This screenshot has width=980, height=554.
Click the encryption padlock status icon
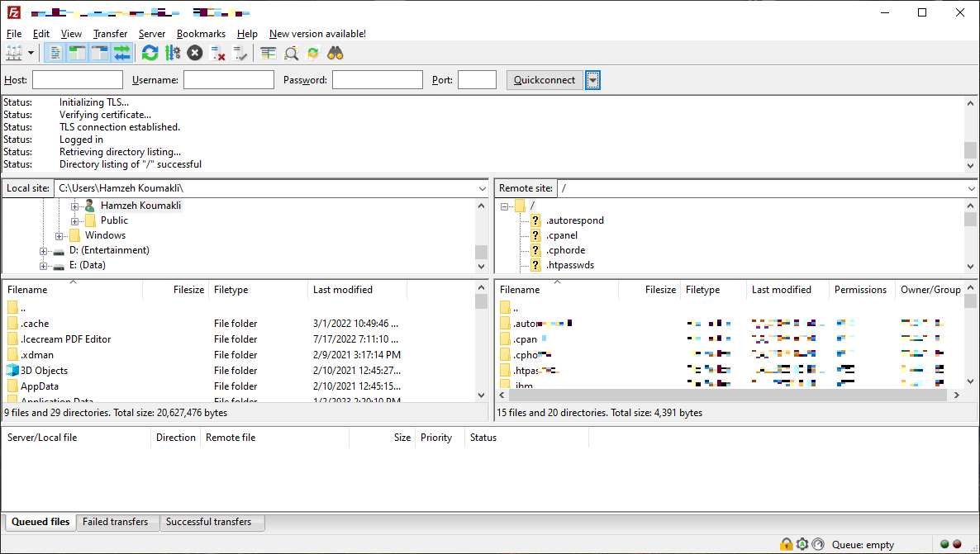click(787, 544)
